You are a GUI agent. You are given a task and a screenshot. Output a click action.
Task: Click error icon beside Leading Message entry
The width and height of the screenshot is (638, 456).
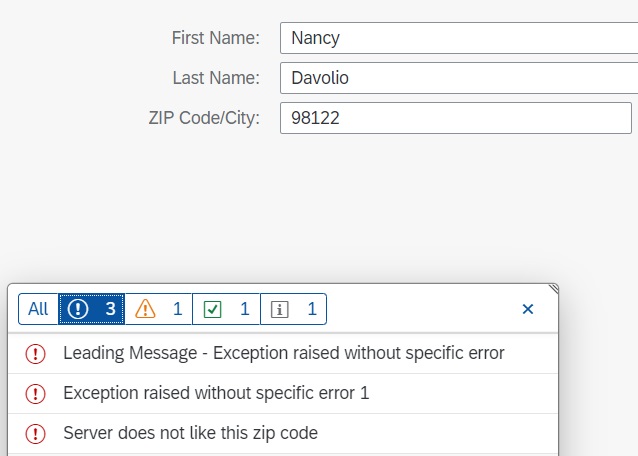pyautogui.click(x=35, y=353)
